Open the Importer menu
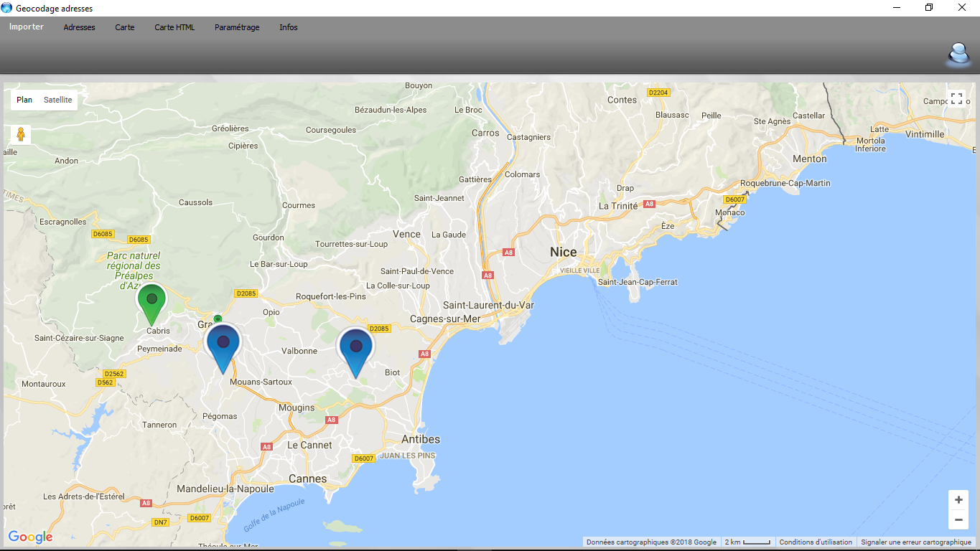 click(x=27, y=27)
